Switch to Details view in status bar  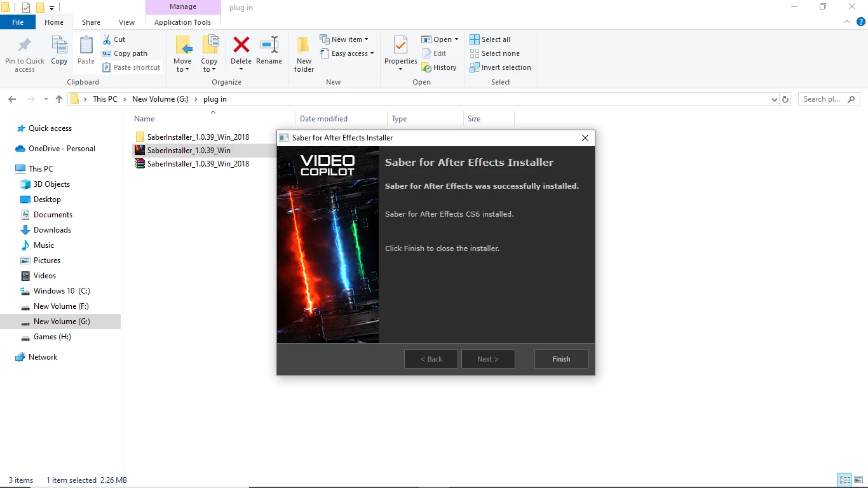(x=844, y=480)
